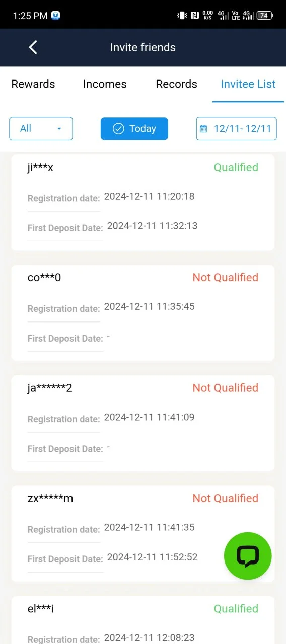The image size is (286, 644).
Task: Tap the battery indicator in status bar
Action: tap(265, 16)
